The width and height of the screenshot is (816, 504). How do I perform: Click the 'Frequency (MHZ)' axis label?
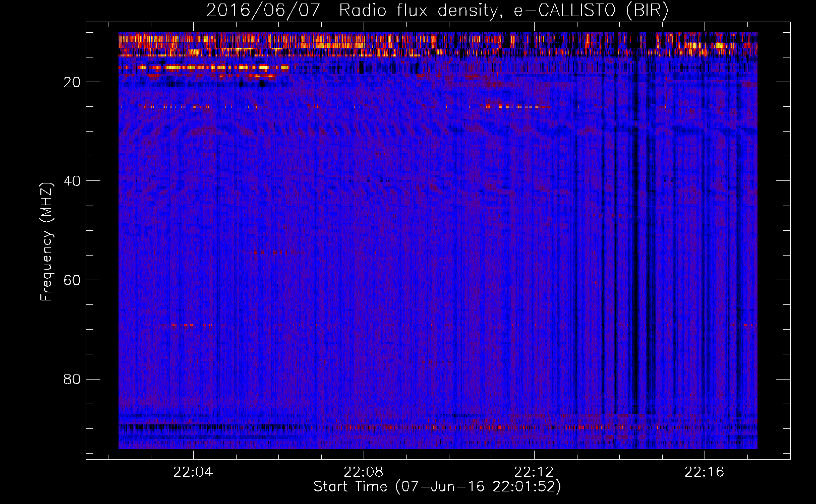click(x=46, y=241)
